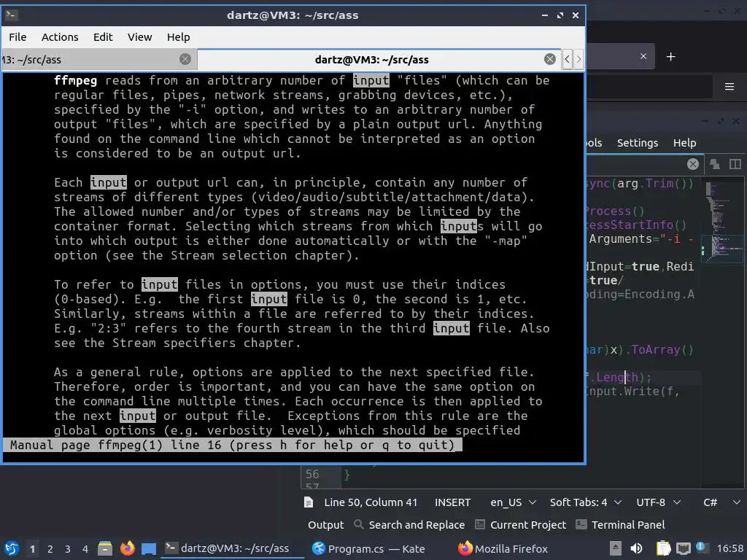Close the active dartz@VM3 terminal tab
This screenshot has width=747, height=560.
[550, 59]
